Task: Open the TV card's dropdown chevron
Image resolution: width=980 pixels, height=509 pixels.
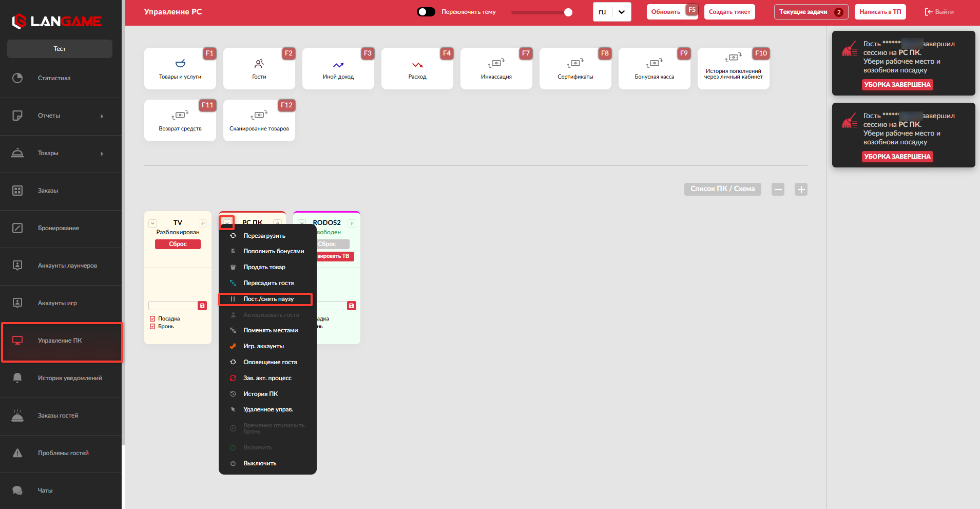Action: click(x=152, y=223)
